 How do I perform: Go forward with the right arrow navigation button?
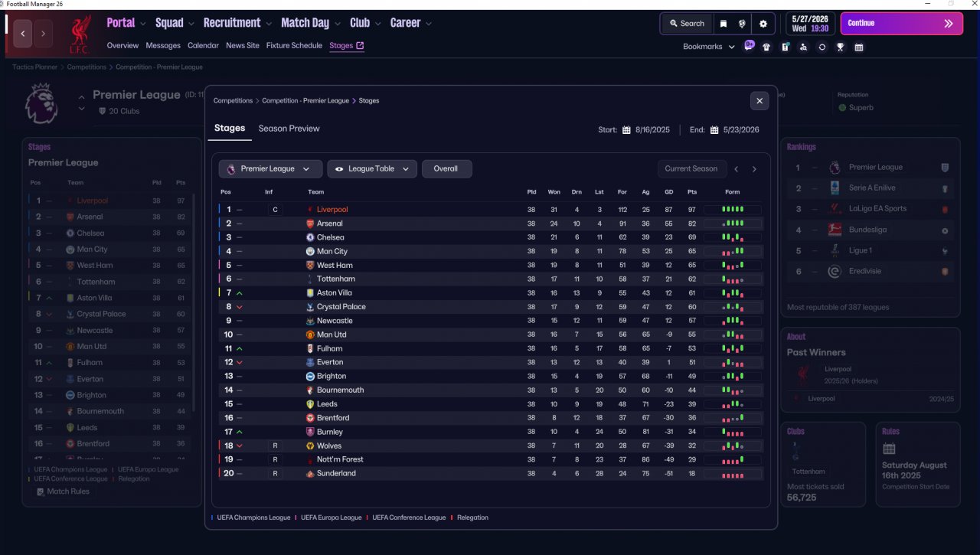point(43,34)
